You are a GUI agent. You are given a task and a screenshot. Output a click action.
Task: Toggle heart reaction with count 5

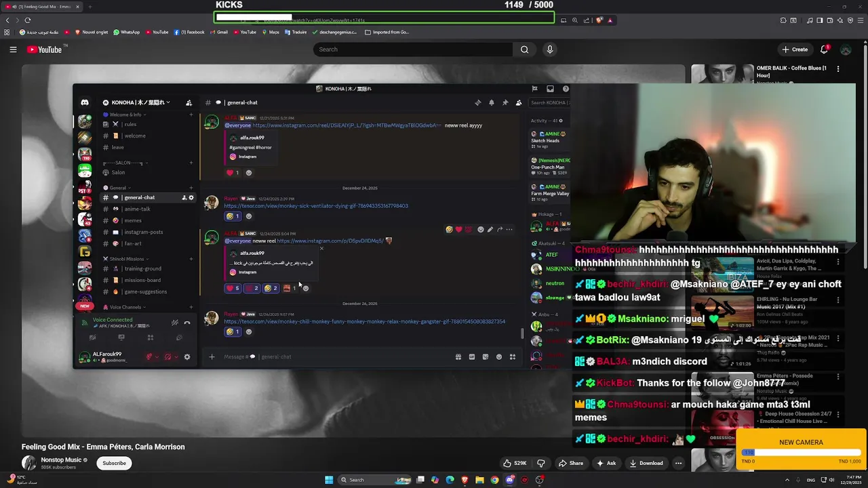click(x=233, y=288)
